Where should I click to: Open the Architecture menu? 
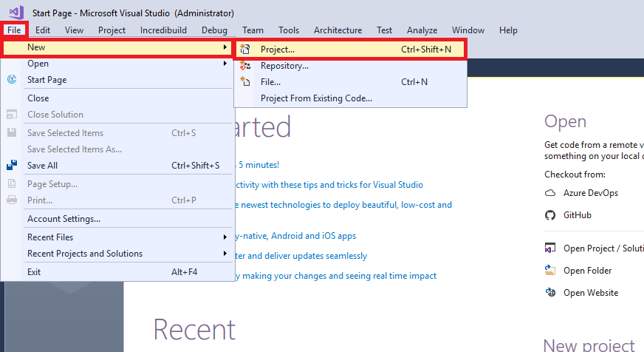[x=338, y=30]
